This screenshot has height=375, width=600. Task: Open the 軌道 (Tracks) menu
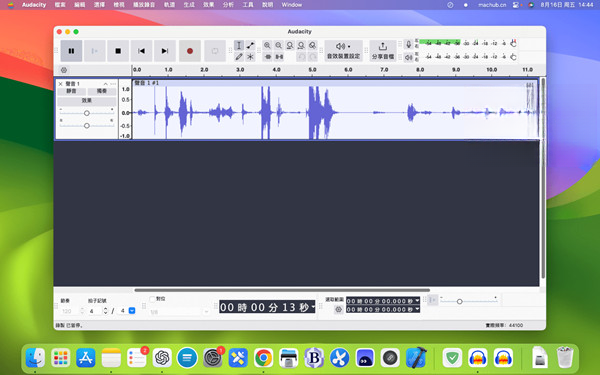(169, 5)
